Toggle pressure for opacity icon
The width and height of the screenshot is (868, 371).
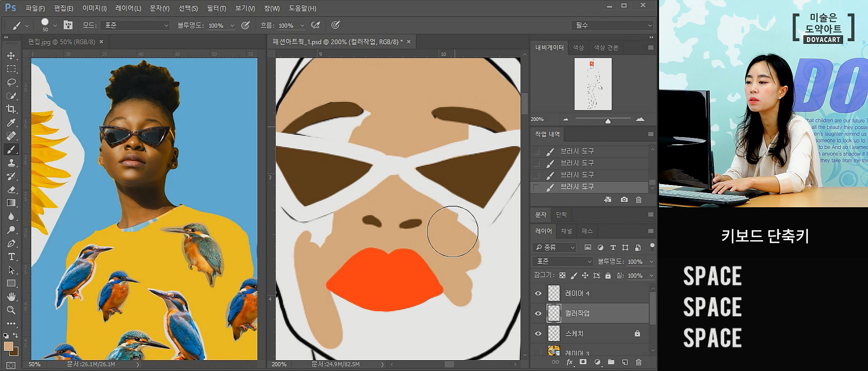coord(245,25)
